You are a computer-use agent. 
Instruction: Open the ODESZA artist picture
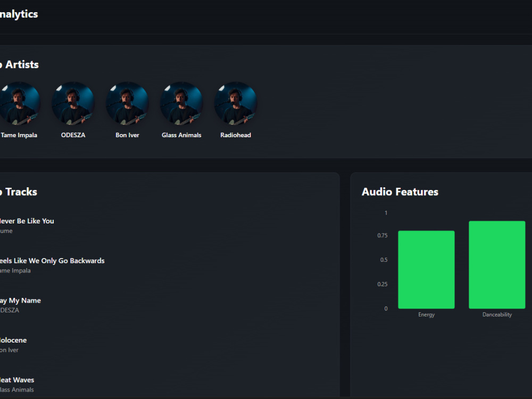73,103
